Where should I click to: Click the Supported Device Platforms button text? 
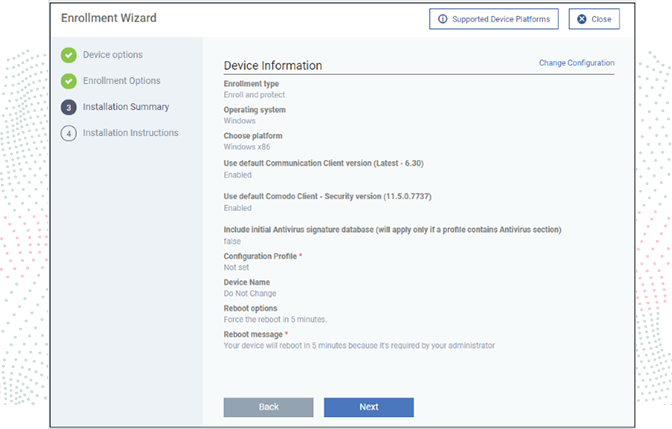[499, 19]
